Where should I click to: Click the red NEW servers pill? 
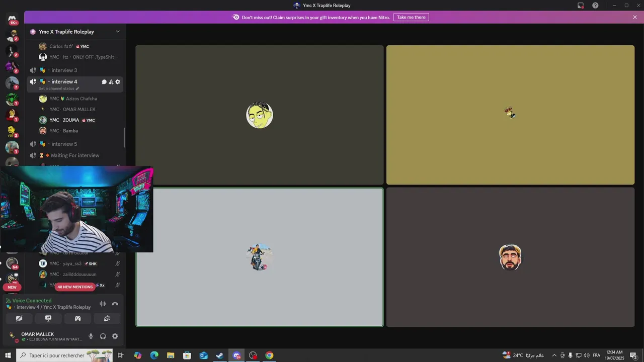pyautogui.click(x=12, y=287)
